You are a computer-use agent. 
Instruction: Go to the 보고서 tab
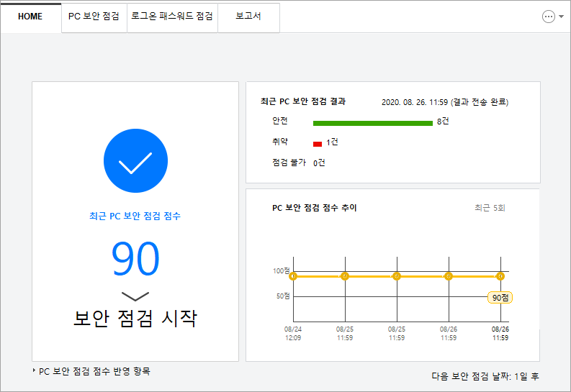pos(248,17)
